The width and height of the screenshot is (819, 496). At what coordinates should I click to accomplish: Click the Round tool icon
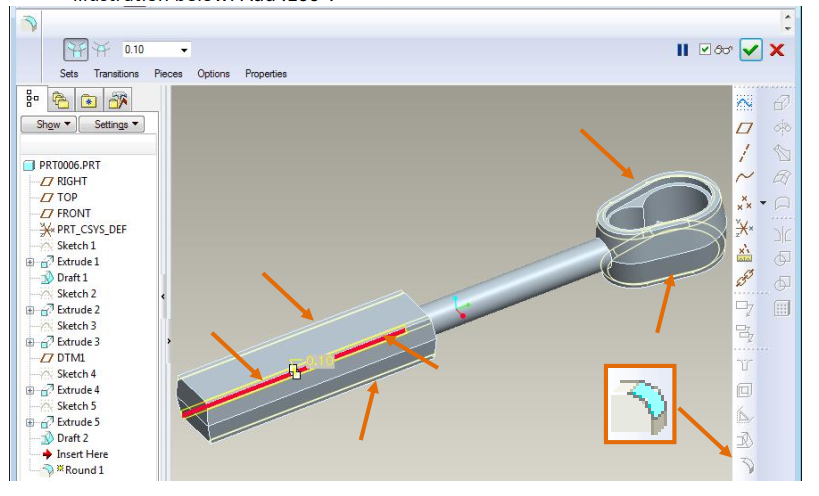(x=745, y=466)
